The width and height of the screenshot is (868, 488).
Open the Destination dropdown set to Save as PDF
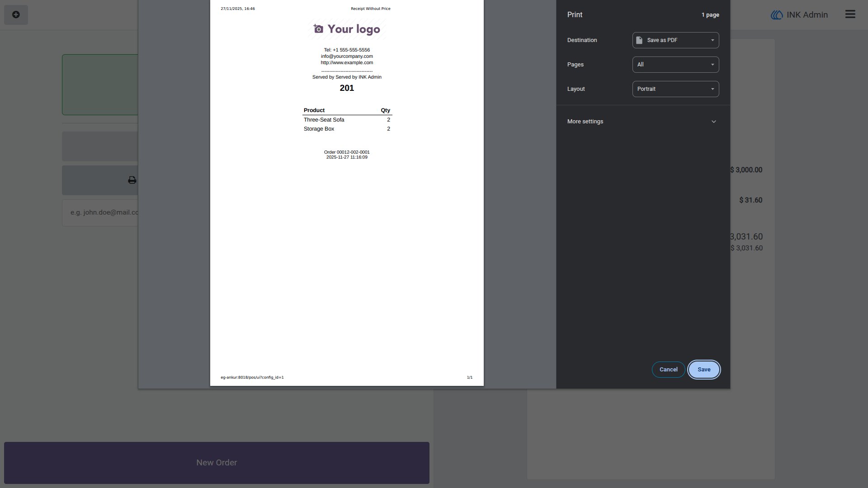tap(675, 40)
